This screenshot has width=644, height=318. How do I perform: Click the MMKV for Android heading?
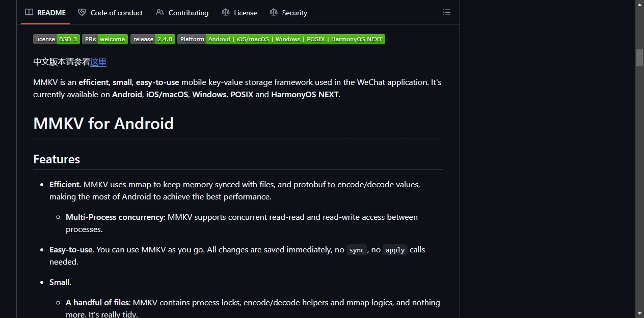[x=103, y=124]
